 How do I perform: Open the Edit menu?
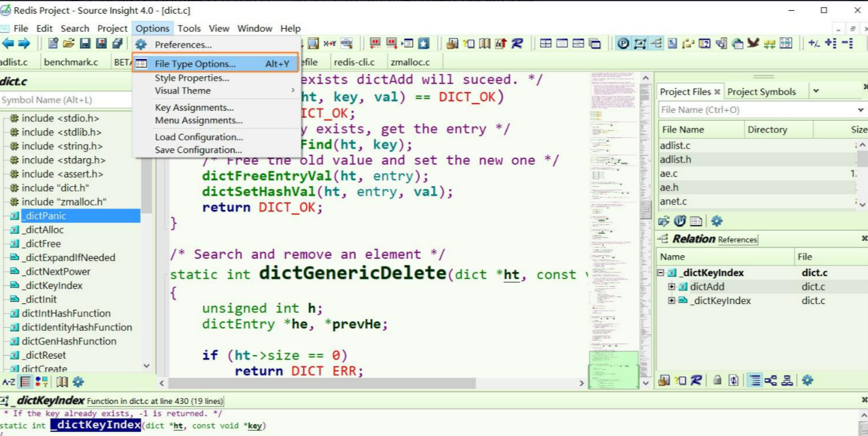[x=44, y=28]
